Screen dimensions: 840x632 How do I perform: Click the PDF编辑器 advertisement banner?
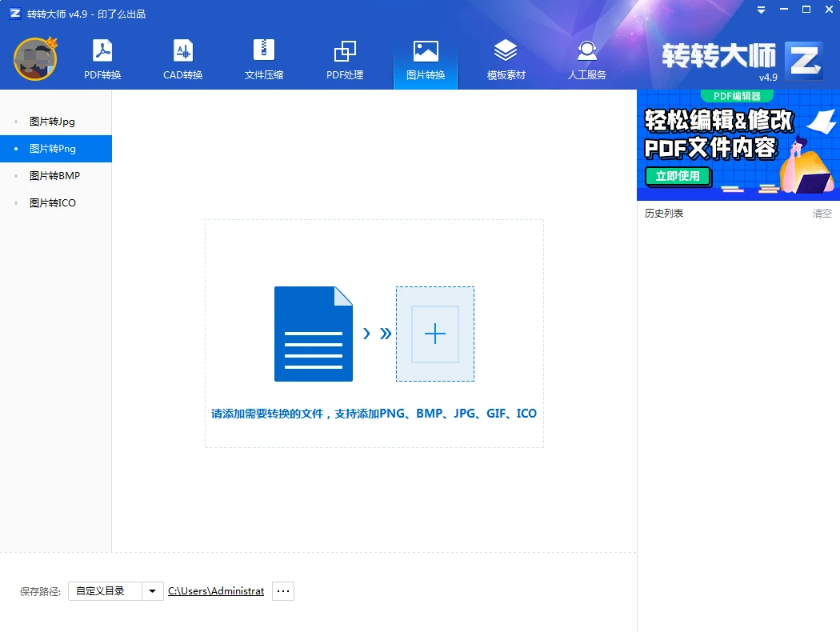(738, 144)
